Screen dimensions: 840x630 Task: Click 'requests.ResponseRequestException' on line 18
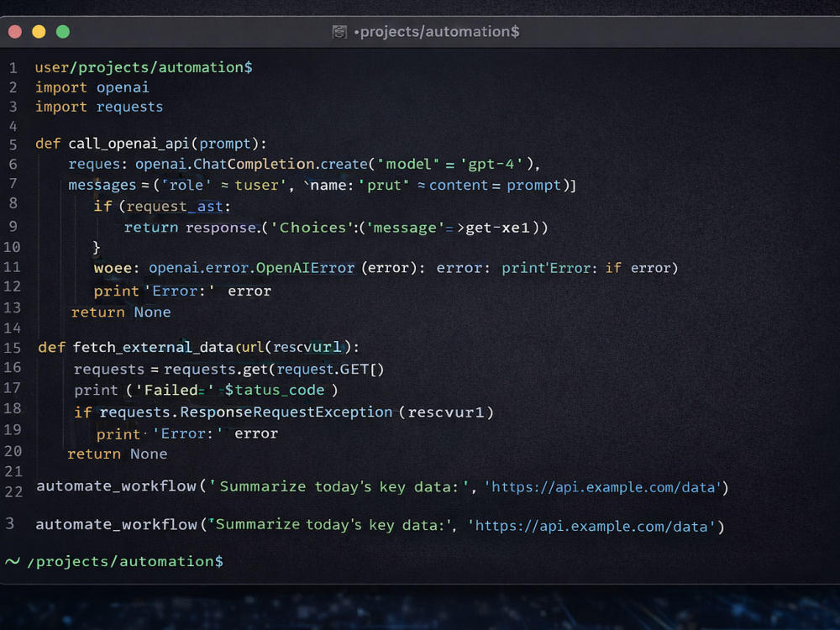[246, 412]
